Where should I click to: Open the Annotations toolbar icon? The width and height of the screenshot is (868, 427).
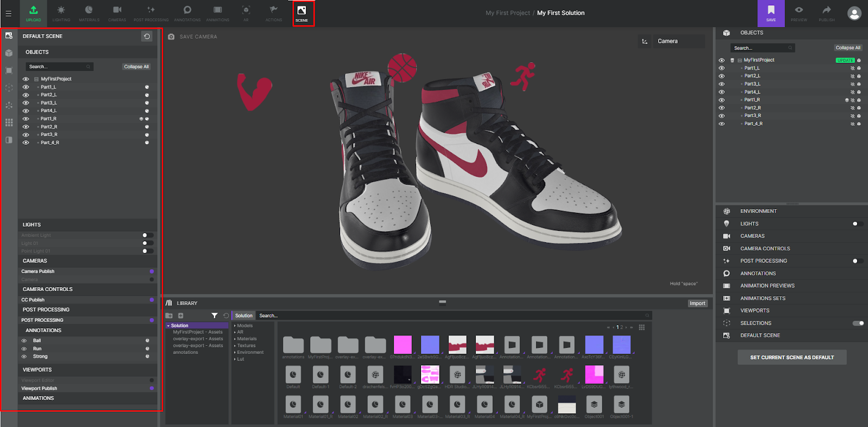[187, 13]
